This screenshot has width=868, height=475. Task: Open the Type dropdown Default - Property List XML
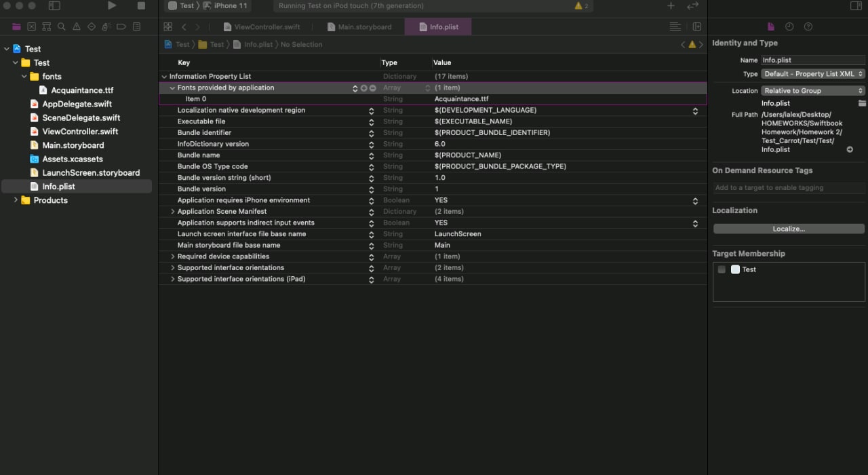[813, 74]
